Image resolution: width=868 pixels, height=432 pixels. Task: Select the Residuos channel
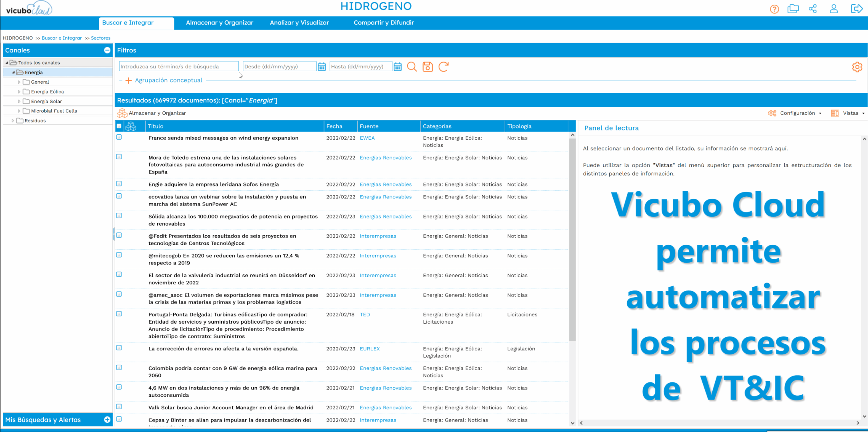35,120
